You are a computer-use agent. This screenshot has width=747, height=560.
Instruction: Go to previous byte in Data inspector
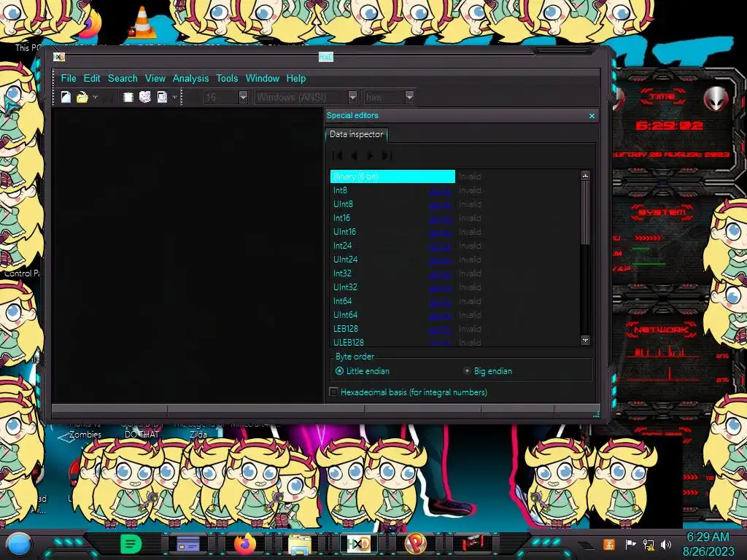tap(354, 156)
